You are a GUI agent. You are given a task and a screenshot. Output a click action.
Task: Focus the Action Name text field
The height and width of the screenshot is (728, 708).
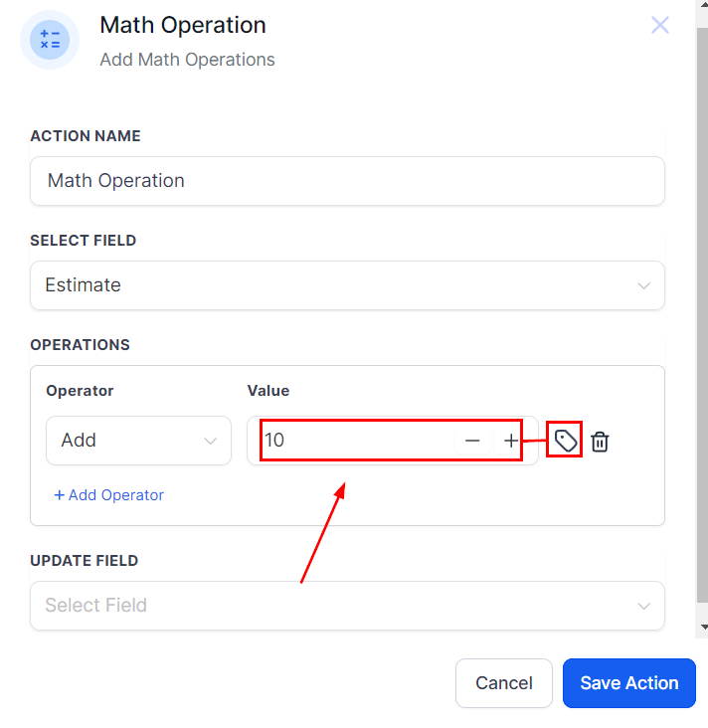click(x=347, y=181)
